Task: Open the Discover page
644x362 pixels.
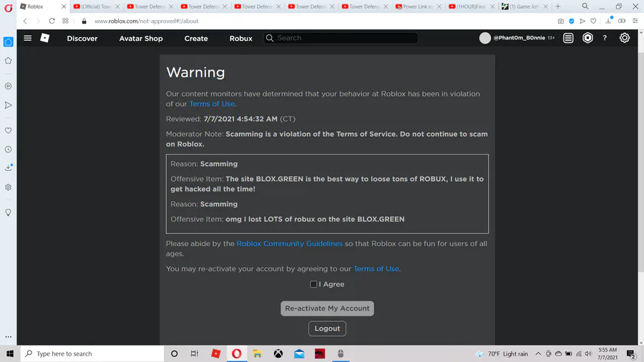Action: (x=82, y=38)
